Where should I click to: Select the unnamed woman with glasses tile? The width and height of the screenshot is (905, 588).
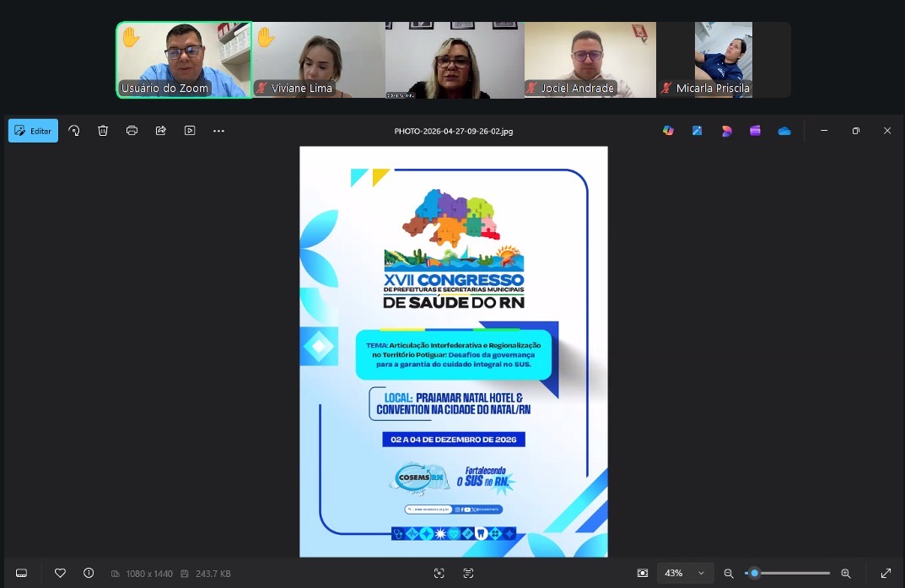click(x=455, y=60)
